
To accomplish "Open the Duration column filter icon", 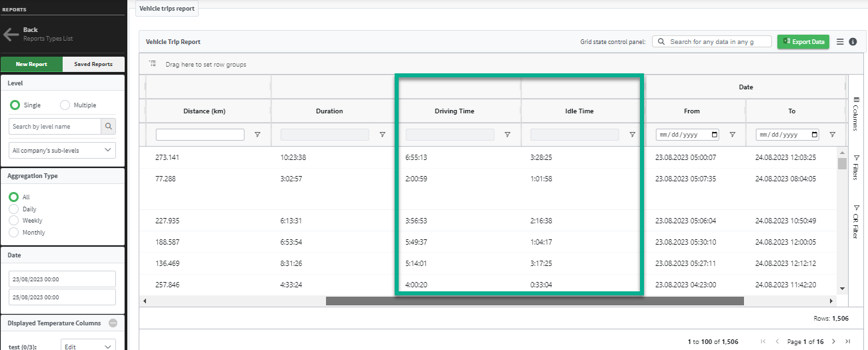I will [x=382, y=135].
